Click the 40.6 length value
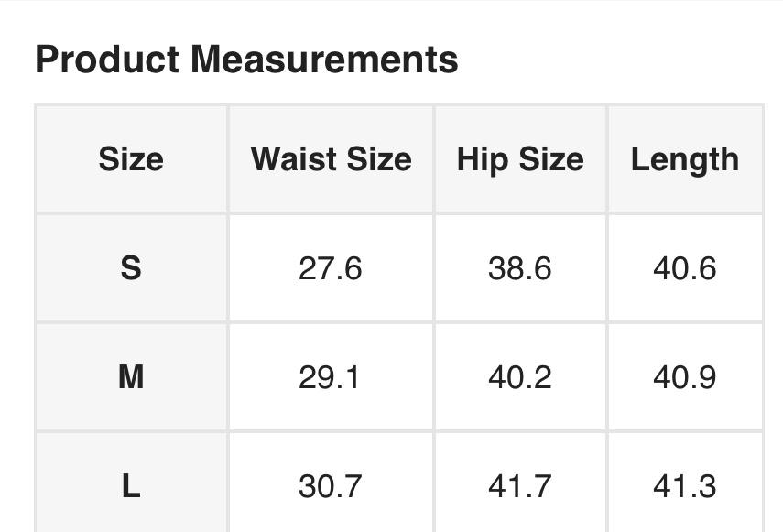This screenshot has width=783, height=532. (x=684, y=268)
